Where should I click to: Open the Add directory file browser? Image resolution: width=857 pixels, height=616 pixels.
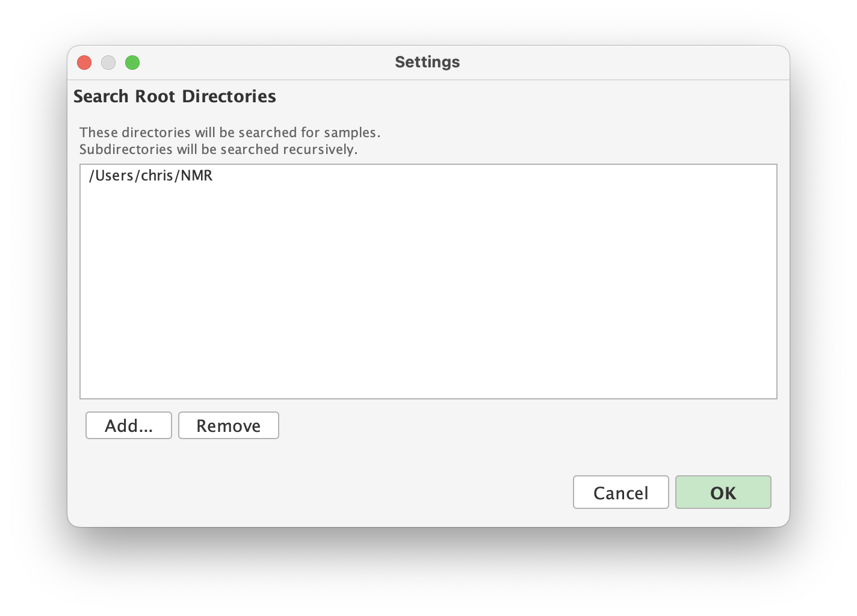pos(128,425)
